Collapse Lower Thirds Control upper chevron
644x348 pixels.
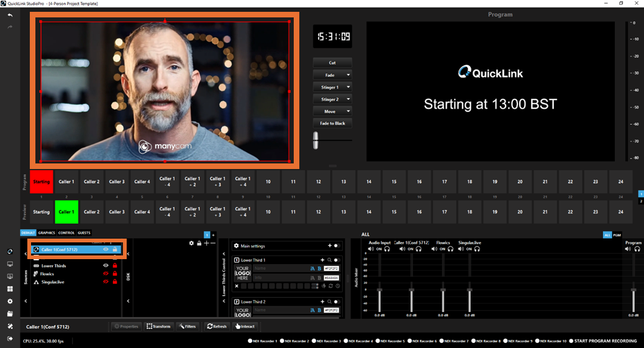point(224,254)
